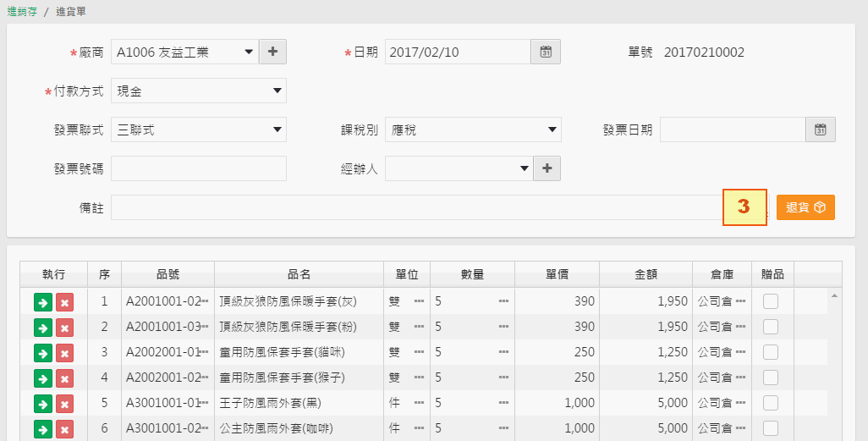Image resolution: width=868 pixels, height=441 pixels.
Task: Open calendar picker for 日期 field
Action: 546,52
